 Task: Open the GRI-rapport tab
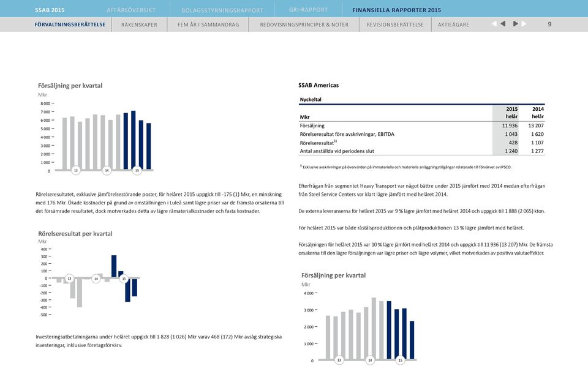tap(308, 10)
